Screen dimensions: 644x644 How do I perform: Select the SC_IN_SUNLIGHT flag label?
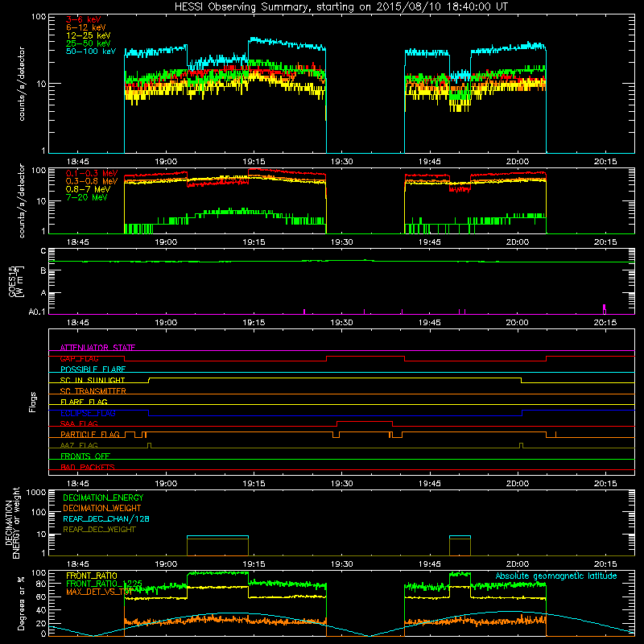pyautogui.click(x=93, y=380)
